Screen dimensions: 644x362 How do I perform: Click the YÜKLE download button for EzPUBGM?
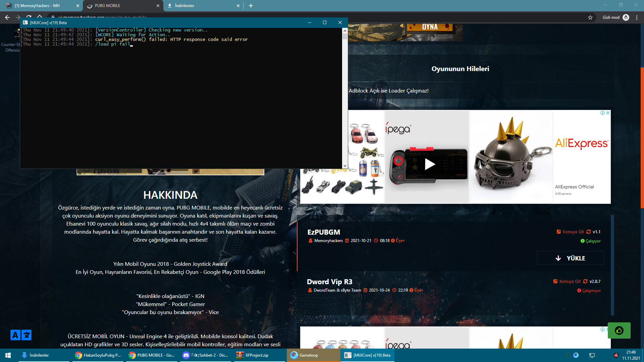pyautogui.click(x=570, y=258)
